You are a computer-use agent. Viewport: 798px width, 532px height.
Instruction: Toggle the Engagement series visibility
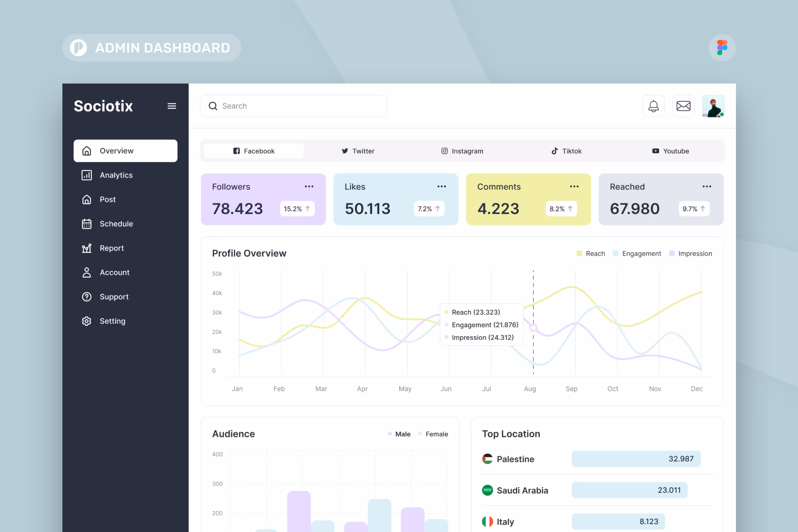[637, 253]
